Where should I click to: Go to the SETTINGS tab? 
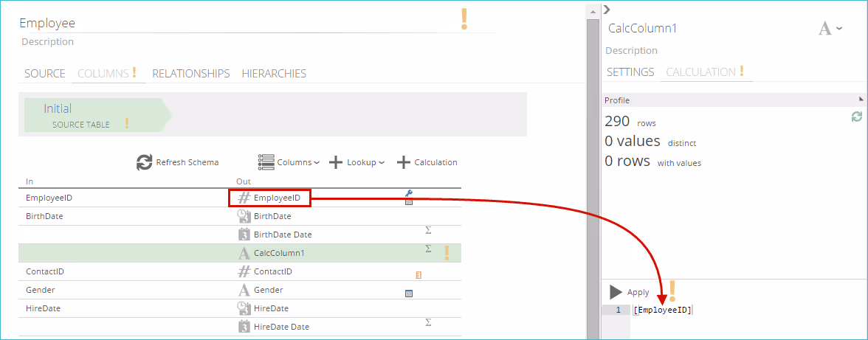(630, 72)
